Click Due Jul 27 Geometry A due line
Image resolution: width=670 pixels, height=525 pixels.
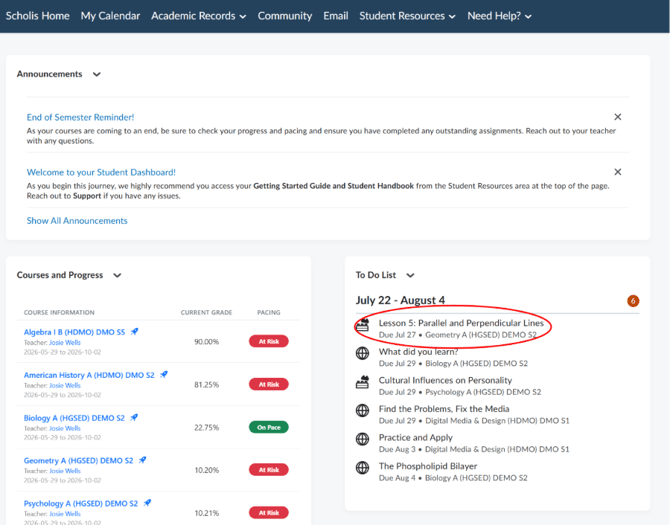[x=457, y=335]
